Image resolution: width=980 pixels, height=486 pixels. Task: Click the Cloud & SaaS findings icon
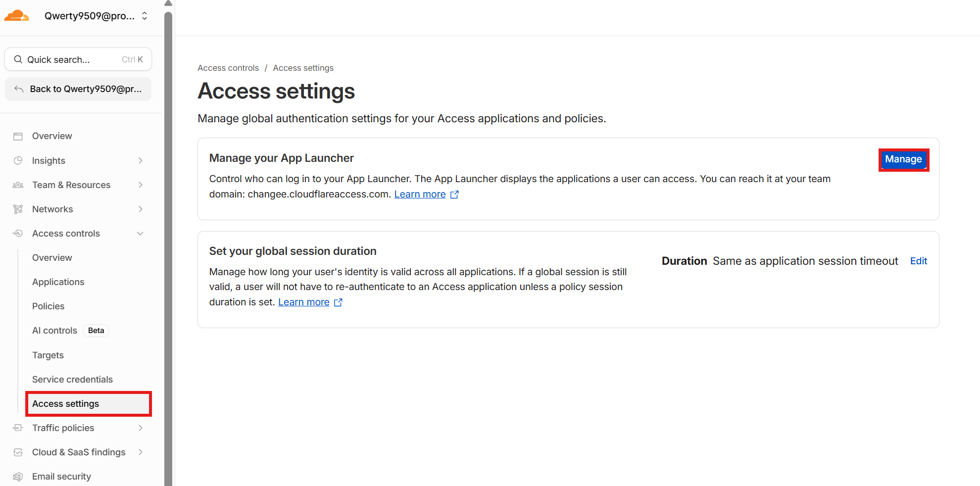tap(18, 452)
